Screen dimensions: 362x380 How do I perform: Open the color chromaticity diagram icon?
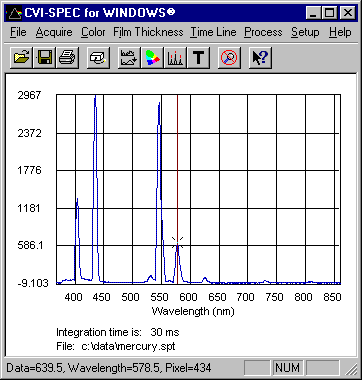pos(152,58)
